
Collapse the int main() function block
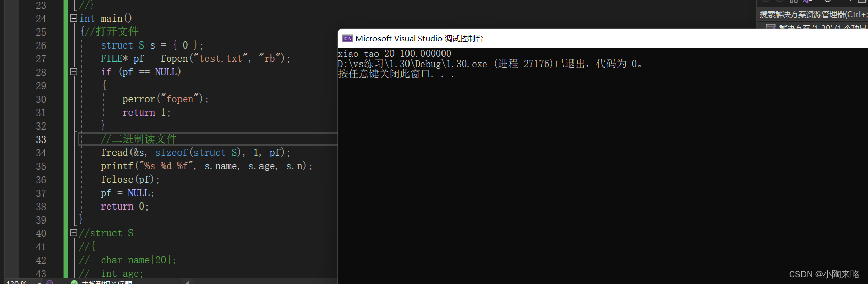(74, 19)
